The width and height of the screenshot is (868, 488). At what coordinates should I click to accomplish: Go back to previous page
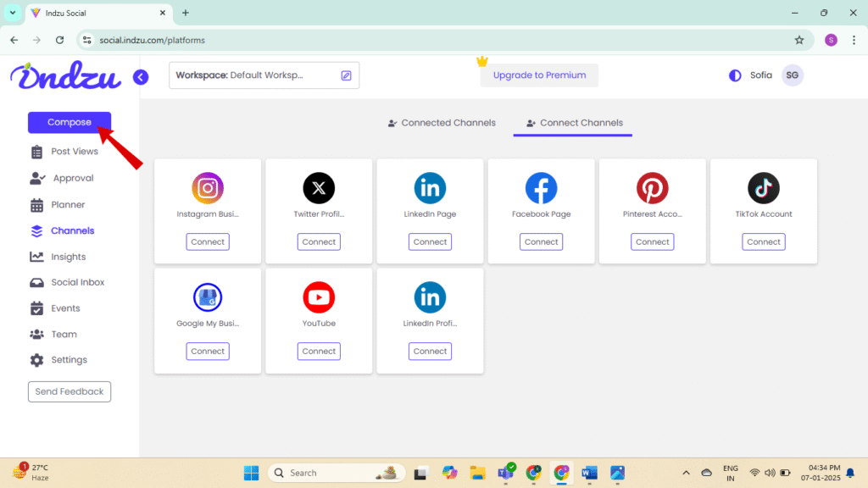(14, 40)
